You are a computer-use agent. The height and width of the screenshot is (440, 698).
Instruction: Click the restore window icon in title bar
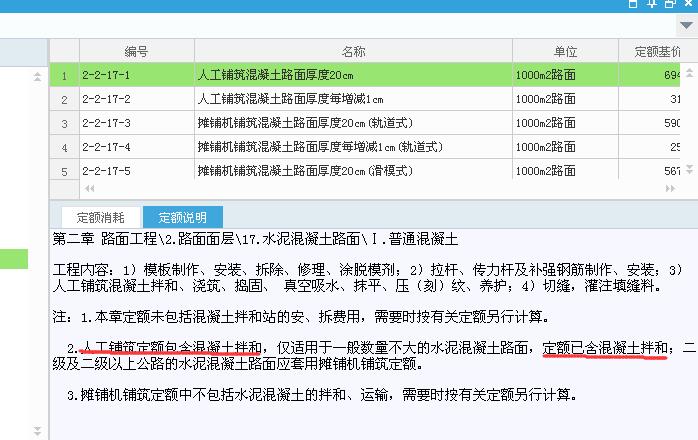pyautogui.click(x=670, y=4)
